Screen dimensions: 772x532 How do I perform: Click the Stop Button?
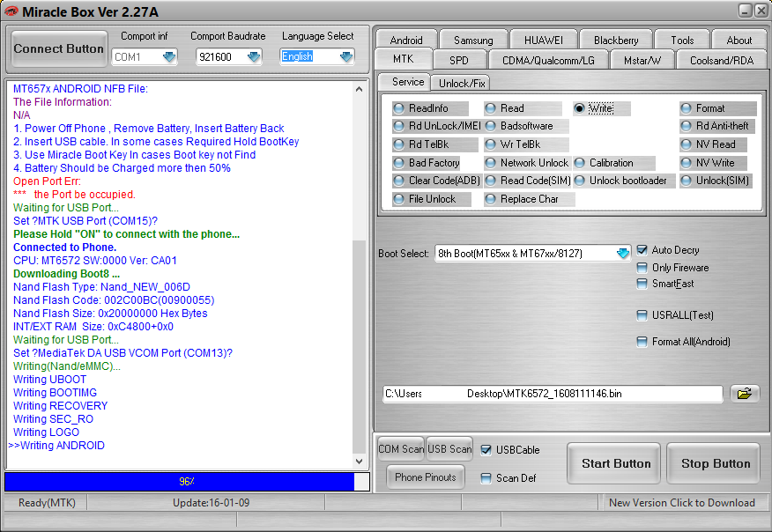pyautogui.click(x=716, y=463)
